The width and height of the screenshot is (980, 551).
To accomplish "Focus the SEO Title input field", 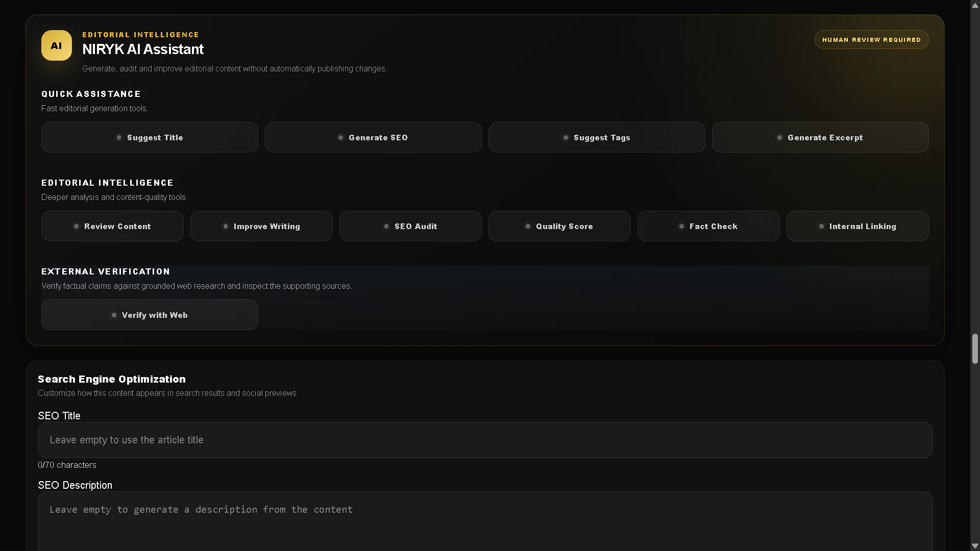I will [485, 440].
